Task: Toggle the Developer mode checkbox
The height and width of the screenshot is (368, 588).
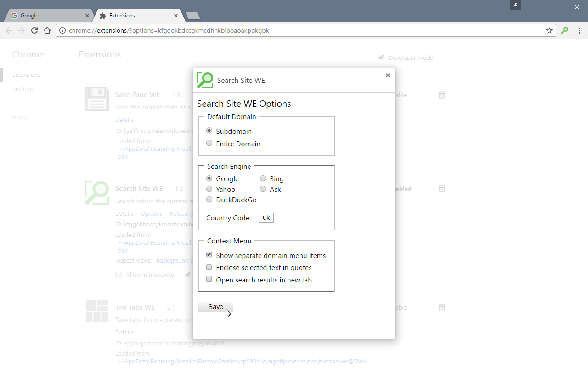Action: tap(381, 57)
